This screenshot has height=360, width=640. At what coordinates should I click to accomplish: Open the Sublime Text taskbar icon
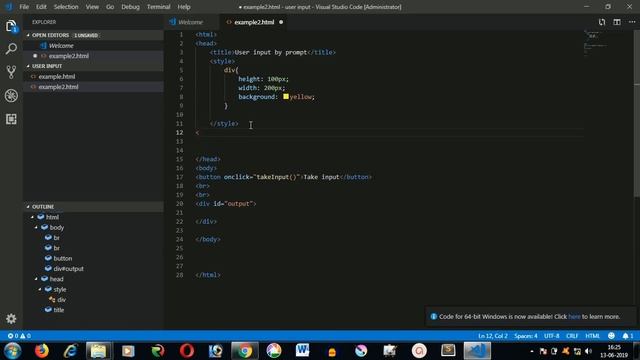[x=448, y=350]
